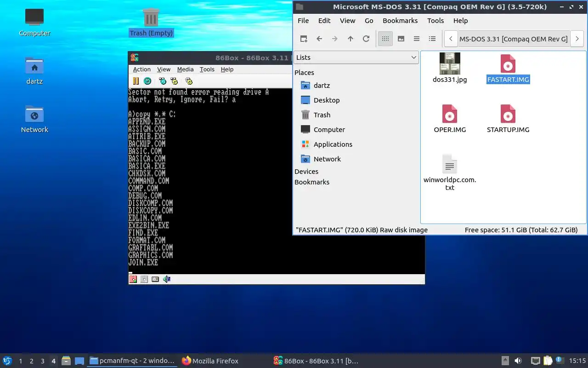588x368 pixels.
Task: Switch to virtual desktop 3
Action: pos(42,361)
